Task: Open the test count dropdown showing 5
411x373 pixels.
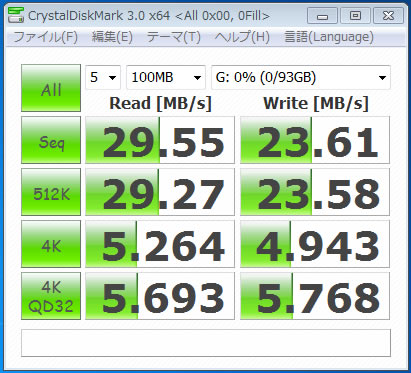Action: tap(103, 78)
